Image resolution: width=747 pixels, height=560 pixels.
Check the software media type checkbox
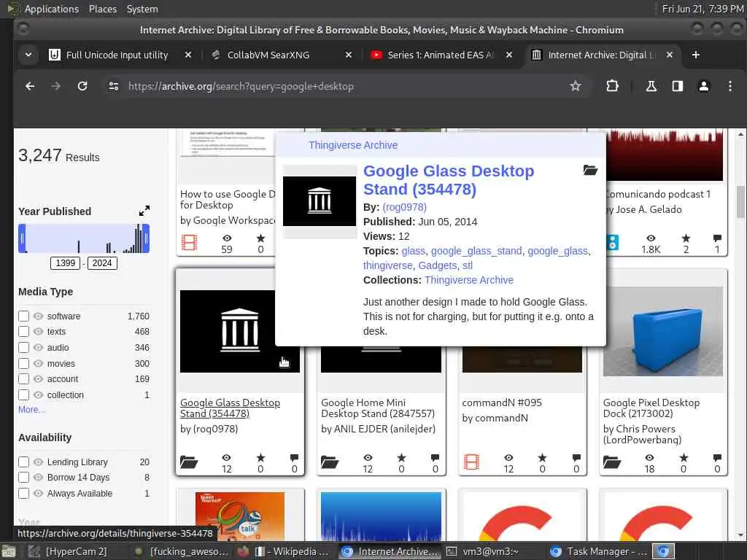24,316
